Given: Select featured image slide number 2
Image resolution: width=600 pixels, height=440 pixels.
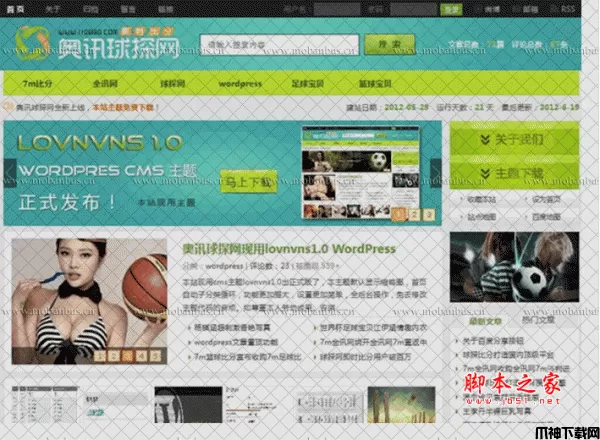Looking at the screenshot, I should 114,357.
